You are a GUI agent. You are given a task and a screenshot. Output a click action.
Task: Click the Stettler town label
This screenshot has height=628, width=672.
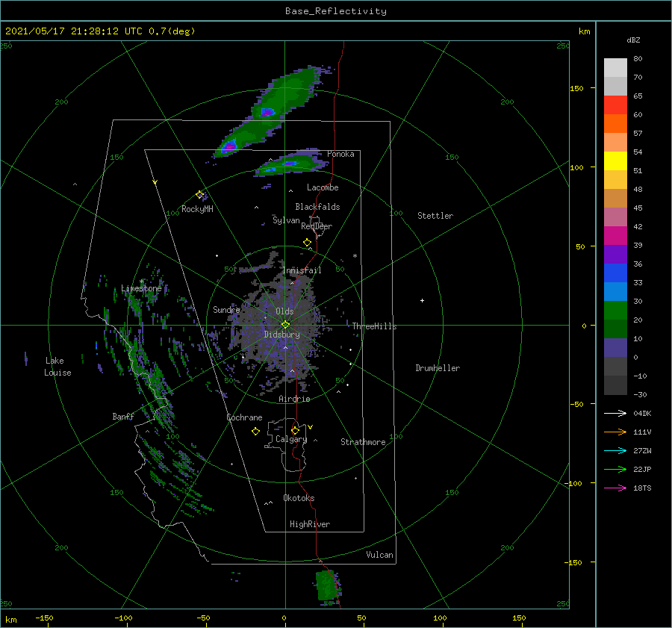[435, 216]
